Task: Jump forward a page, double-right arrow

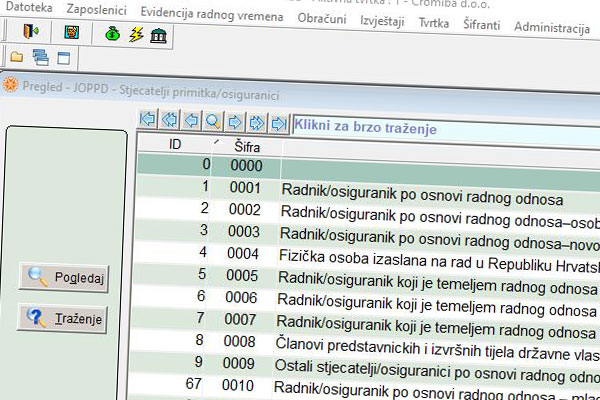Action: tap(256, 122)
